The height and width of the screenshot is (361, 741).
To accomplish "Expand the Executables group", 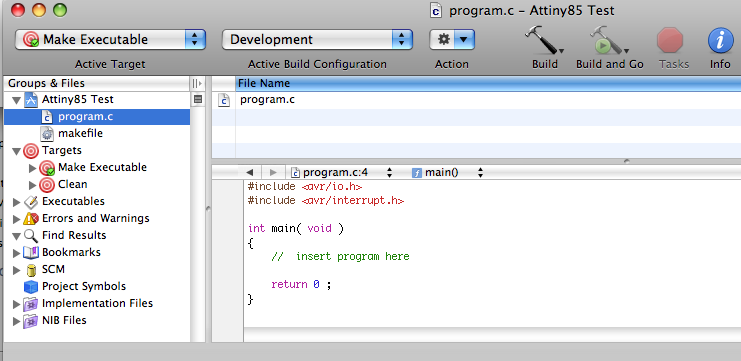I will point(17,202).
